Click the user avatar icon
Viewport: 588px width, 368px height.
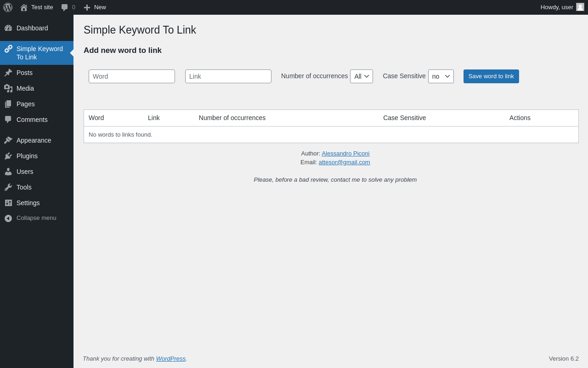point(580,7)
